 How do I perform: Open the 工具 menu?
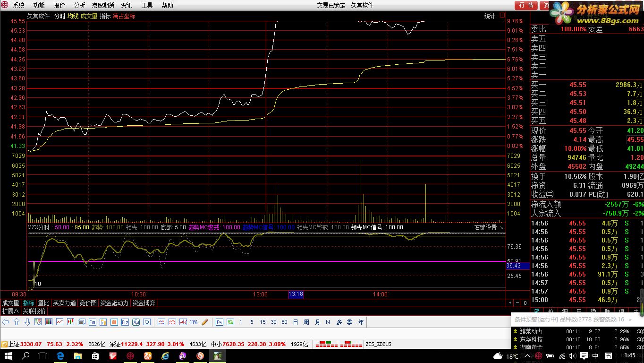pyautogui.click(x=147, y=5)
